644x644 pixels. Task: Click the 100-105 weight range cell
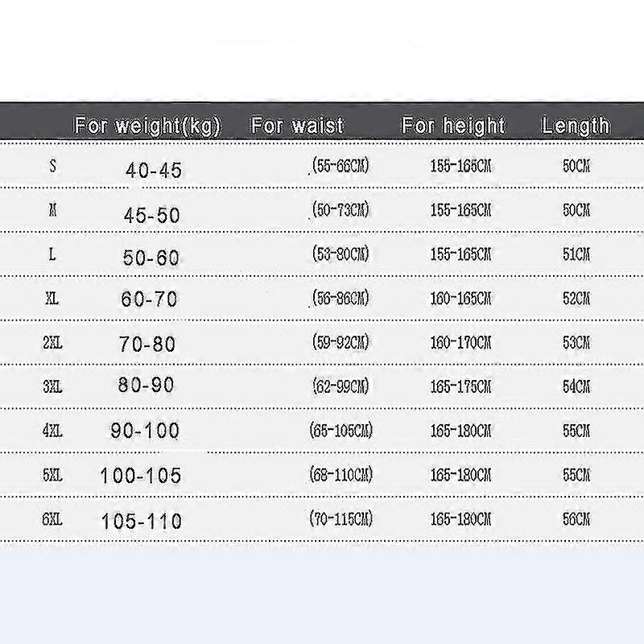pos(141,476)
